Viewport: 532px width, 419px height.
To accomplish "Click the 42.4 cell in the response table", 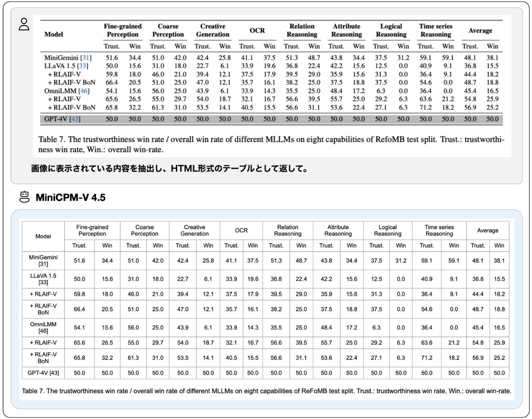I will (x=183, y=261).
